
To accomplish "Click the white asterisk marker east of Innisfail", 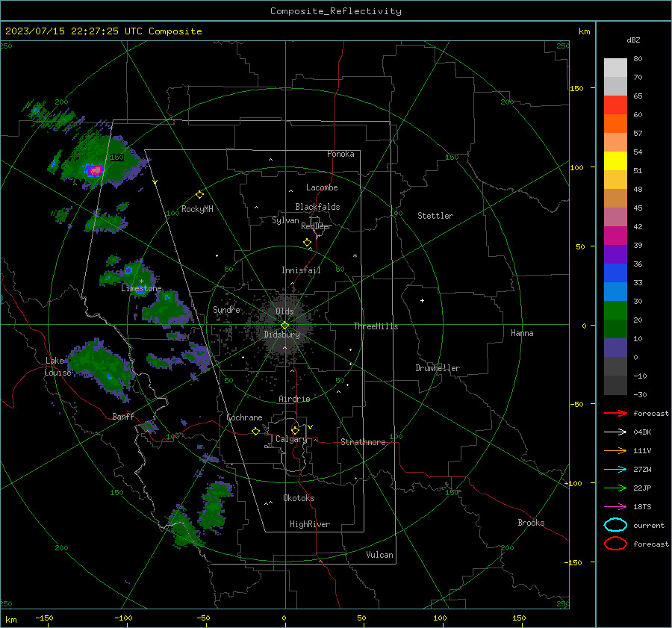I will tap(355, 256).
